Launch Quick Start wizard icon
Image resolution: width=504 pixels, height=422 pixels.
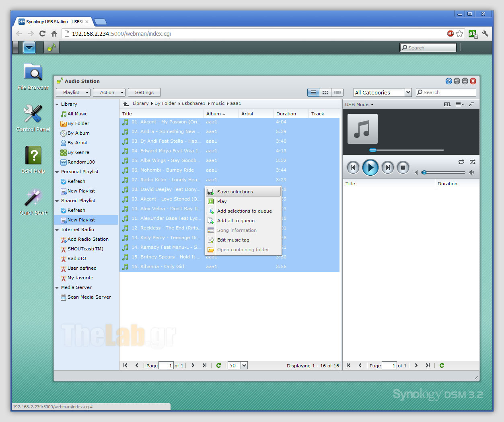(x=33, y=202)
